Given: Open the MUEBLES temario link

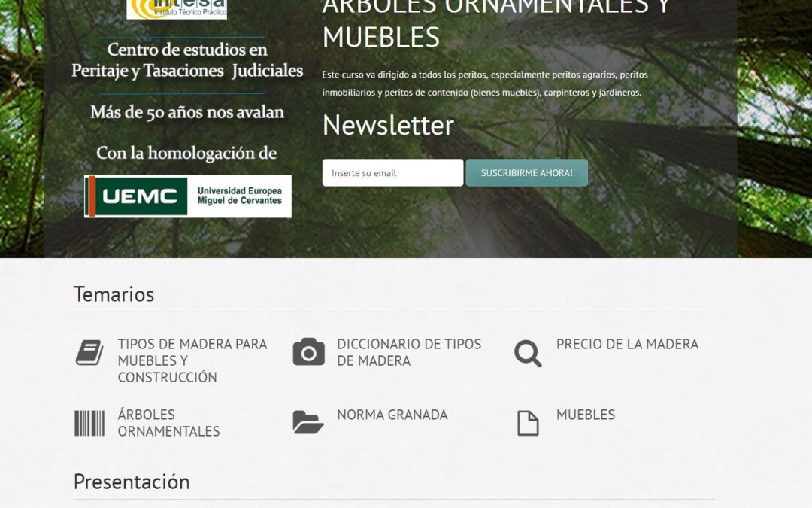Looking at the screenshot, I should click(x=584, y=414).
